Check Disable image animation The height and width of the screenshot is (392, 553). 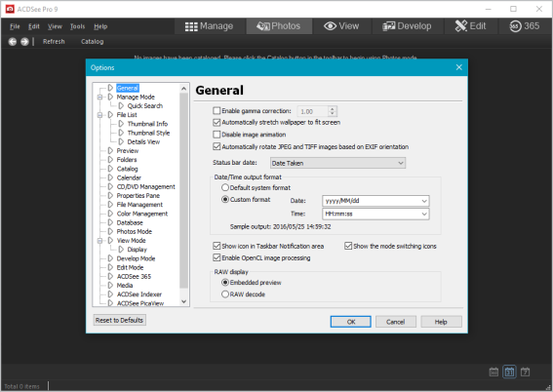(x=217, y=135)
